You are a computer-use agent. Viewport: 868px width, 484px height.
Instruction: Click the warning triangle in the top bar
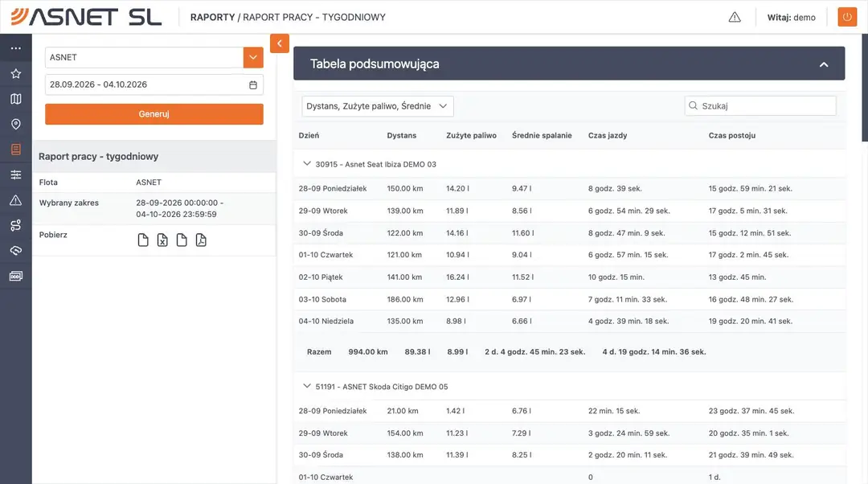point(735,17)
